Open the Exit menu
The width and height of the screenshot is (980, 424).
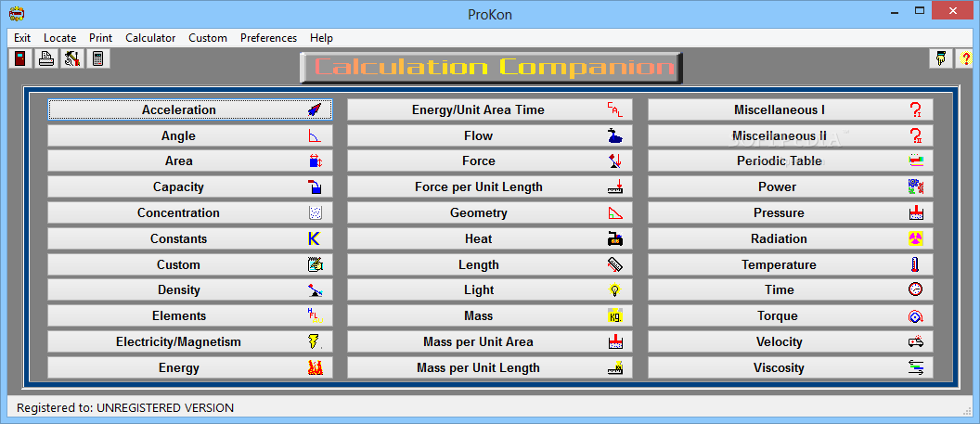pos(22,38)
